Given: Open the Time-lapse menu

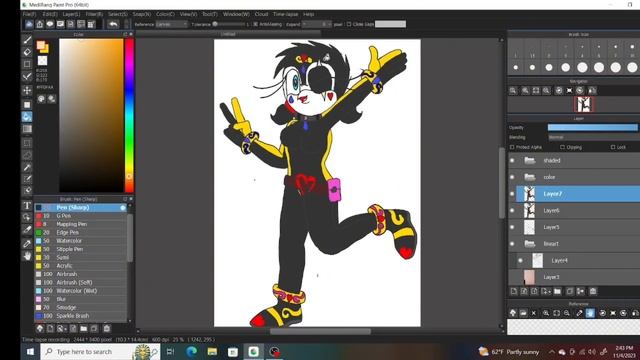Looking at the screenshot, I should [285, 14].
